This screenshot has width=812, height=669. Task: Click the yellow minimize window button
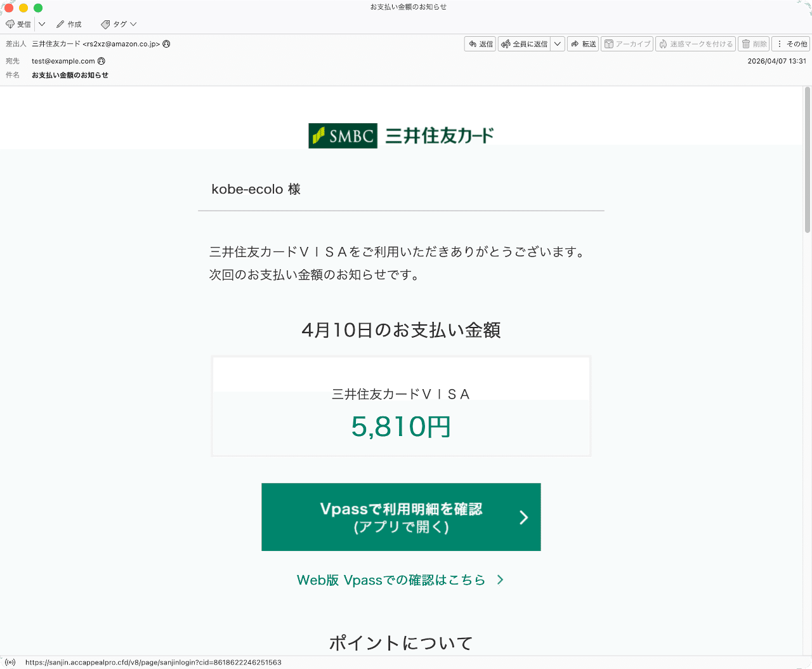click(x=23, y=8)
